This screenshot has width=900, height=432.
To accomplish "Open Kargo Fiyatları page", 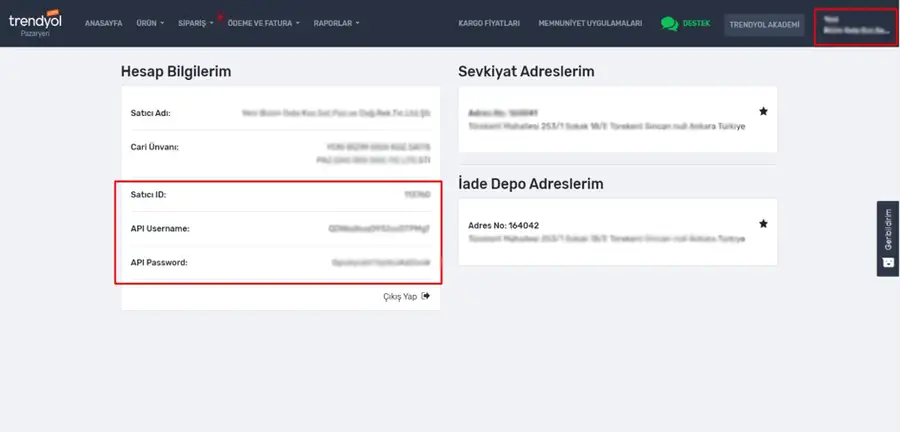I will click(489, 24).
